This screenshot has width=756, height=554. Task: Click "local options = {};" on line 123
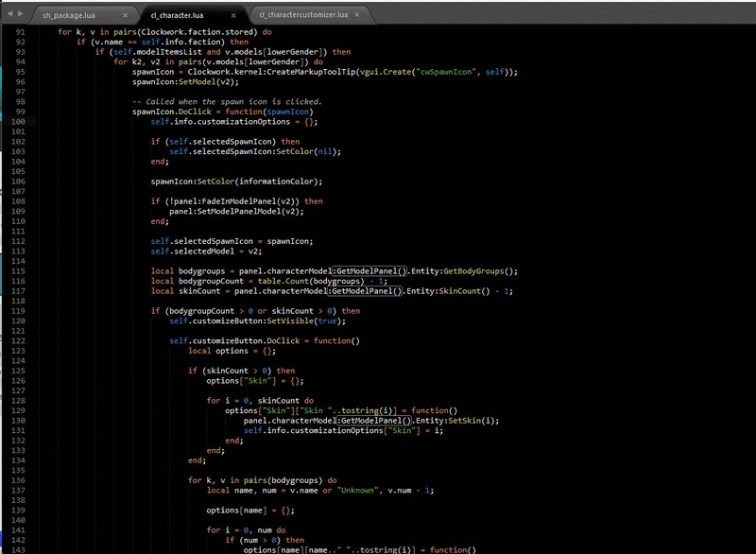pyautogui.click(x=232, y=351)
